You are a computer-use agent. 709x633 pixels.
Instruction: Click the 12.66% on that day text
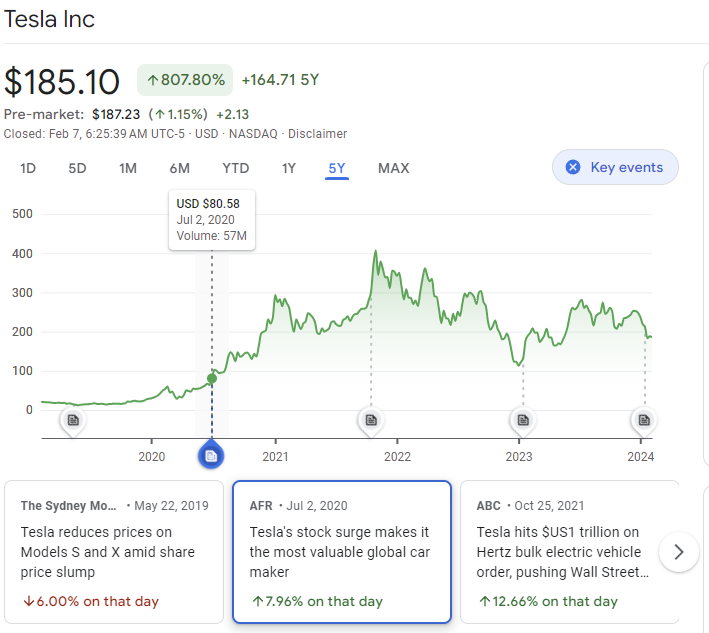[548, 601]
